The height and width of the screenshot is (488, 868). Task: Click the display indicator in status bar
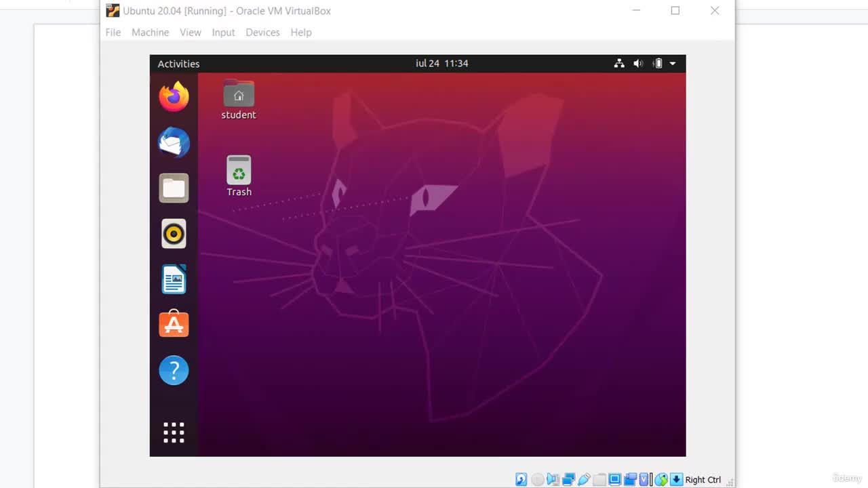coord(615,480)
